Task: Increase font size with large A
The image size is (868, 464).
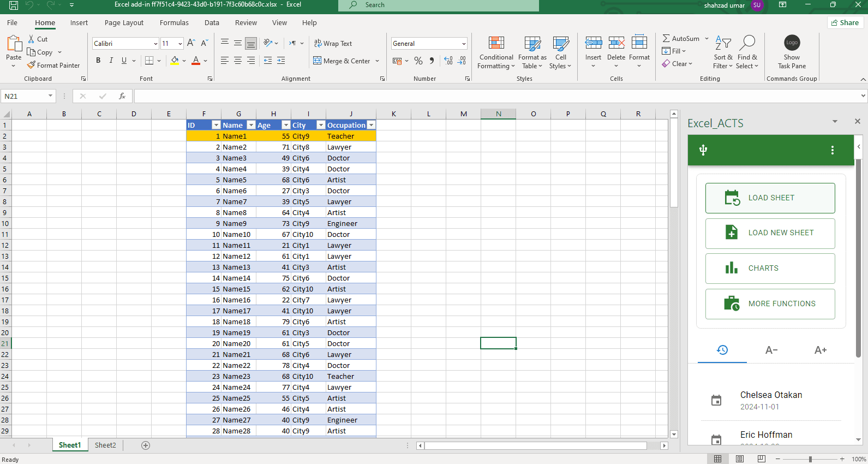Action: tap(191, 43)
